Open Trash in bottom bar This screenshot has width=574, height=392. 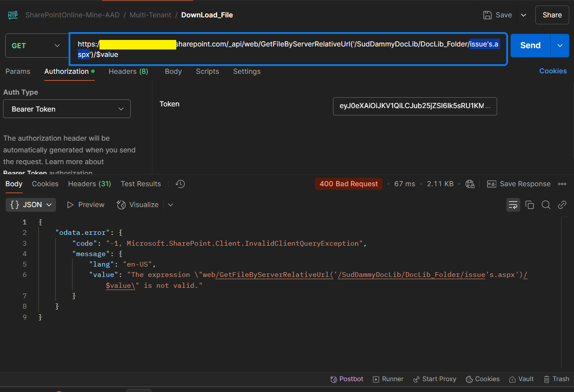click(557, 379)
